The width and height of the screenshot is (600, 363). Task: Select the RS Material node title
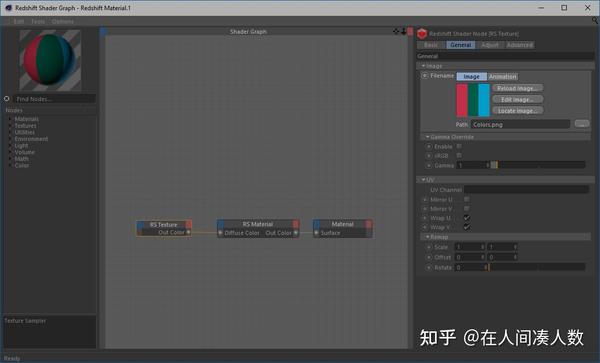click(x=258, y=224)
